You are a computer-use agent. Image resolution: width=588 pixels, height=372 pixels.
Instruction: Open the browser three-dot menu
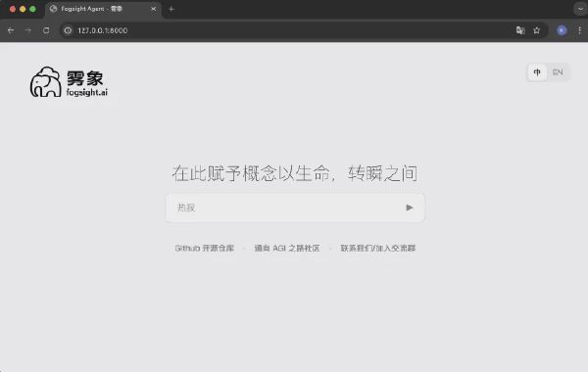click(x=580, y=30)
